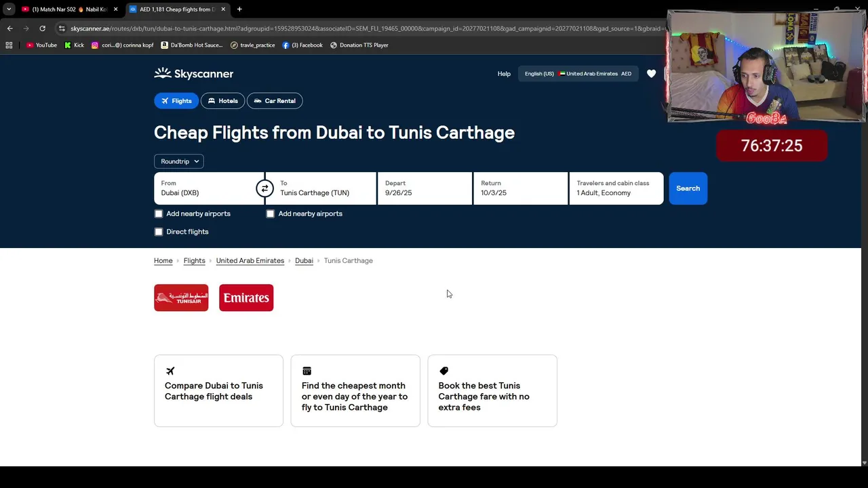Viewport: 868px width, 488px height.
Task: Open the Facebook bookmark
Action: [302, 45]
